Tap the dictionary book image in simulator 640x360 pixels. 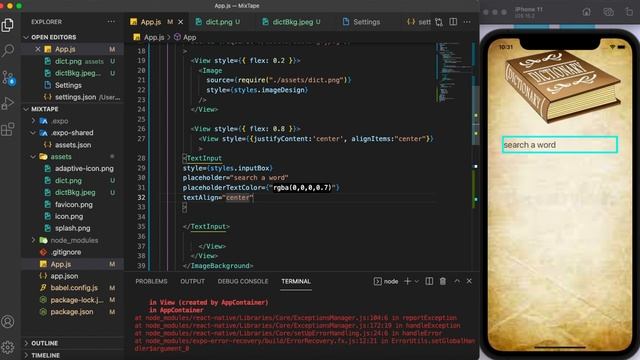pyautogui.click(x=563, y=86)
